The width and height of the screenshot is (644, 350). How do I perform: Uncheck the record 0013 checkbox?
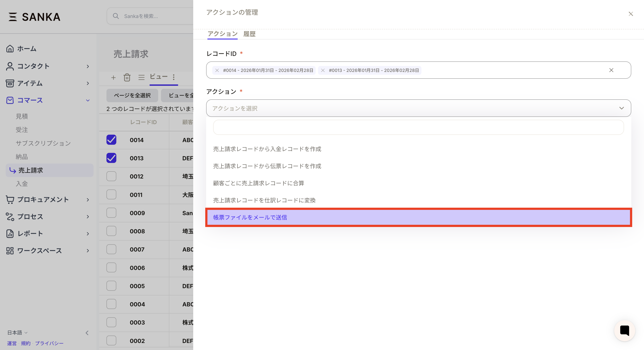pos(111,158)
